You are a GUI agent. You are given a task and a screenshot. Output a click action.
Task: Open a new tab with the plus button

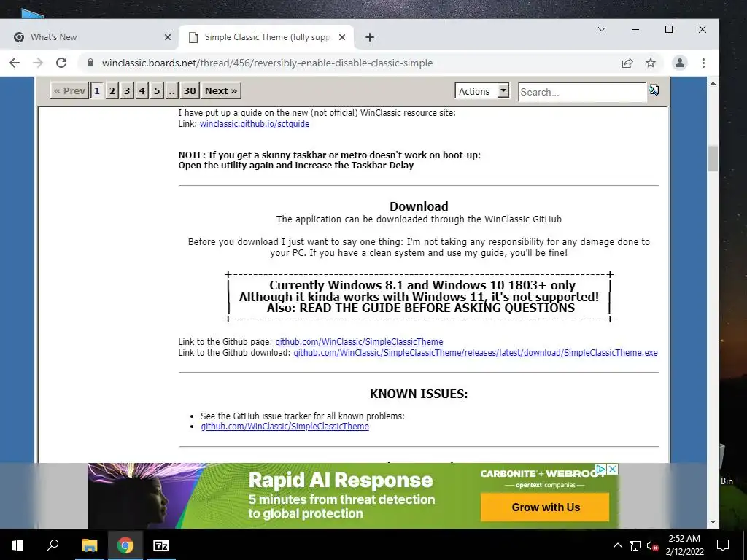(x=370, y=37)
